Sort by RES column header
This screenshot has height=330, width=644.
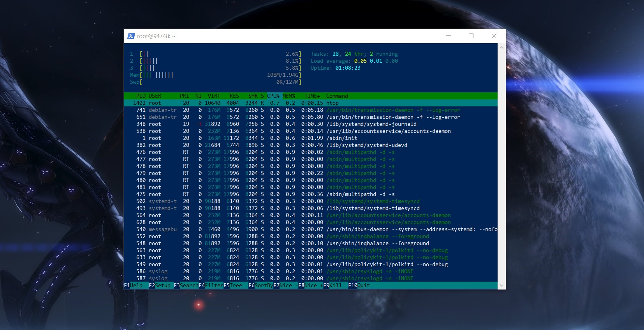[x=234, y=96]
